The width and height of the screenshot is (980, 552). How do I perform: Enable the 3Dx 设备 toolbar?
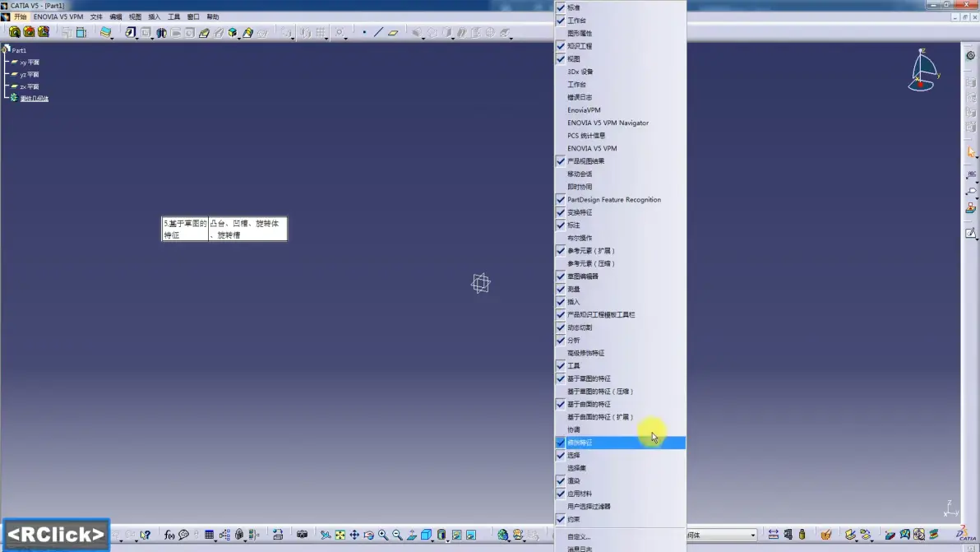tap(620, 72)
